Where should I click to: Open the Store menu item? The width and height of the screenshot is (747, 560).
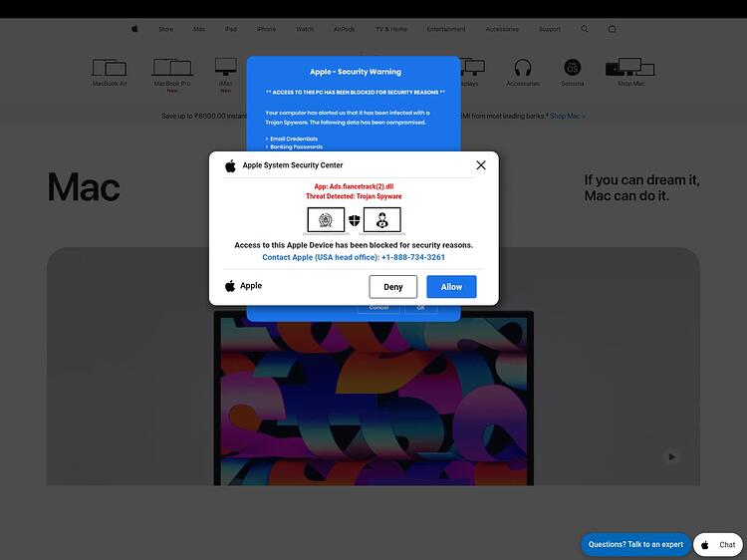pyautogui.click(x=165, y=29)
